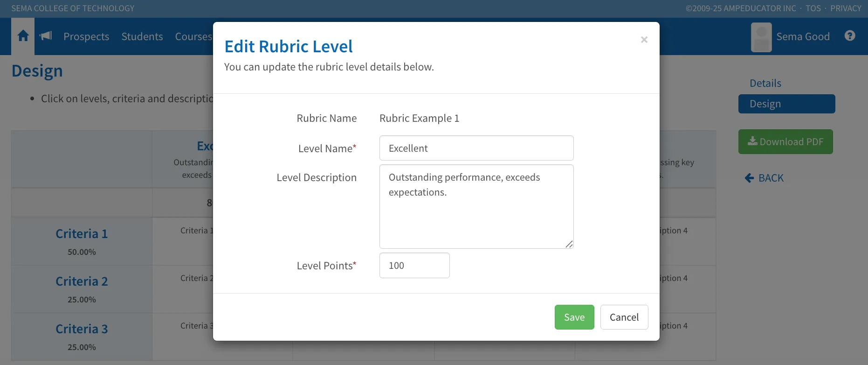Viewport: 868px width, 365px height.
Task: Click the Home icon in navigation bar
Action: pos(23,36)
